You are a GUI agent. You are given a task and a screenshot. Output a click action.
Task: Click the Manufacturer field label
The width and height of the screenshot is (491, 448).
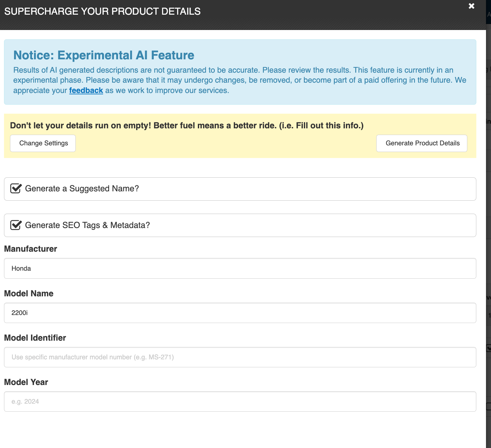click(x=30, y=249)
